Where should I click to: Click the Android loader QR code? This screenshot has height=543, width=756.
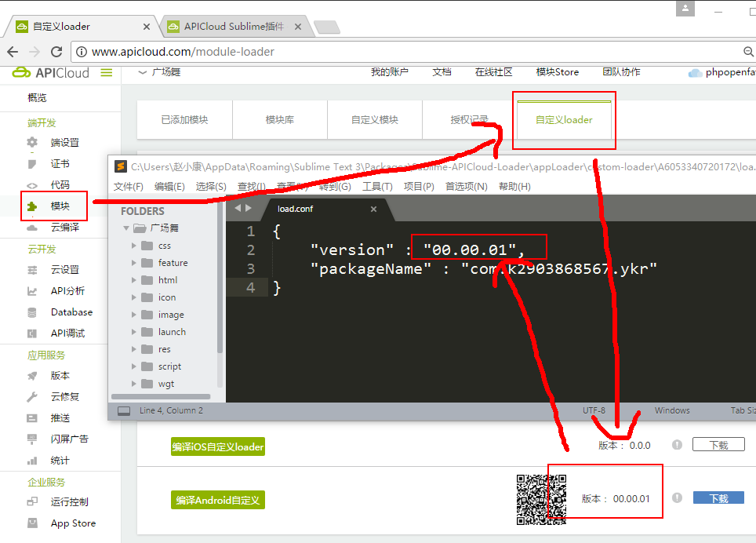[x=541, y=499]
